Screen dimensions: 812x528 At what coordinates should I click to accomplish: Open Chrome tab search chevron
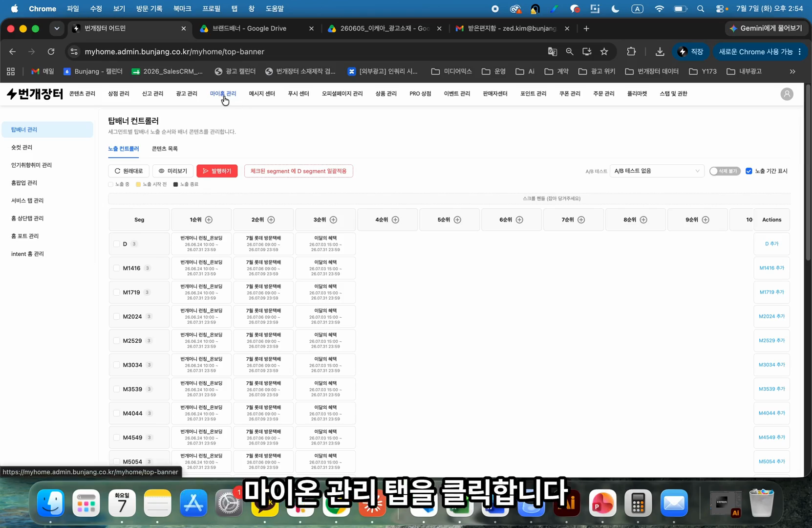point(57,28)
